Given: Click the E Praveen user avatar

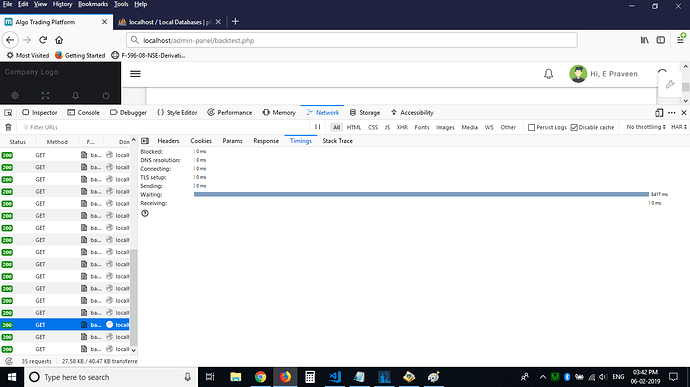Looking at the screenshot, I should click(578, 74).
